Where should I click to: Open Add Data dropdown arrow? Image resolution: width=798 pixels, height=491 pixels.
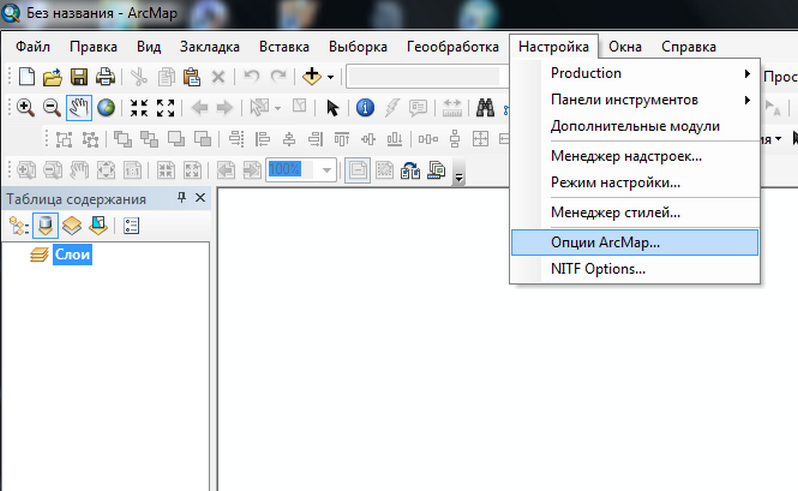click(x=330, y=77)
